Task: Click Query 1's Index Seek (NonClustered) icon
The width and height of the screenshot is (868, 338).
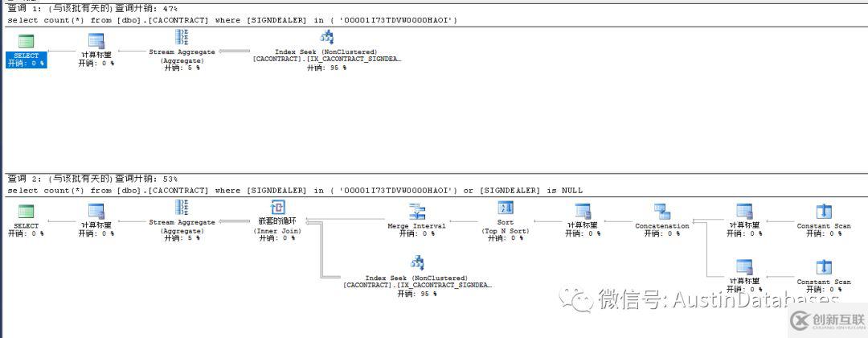Action: (326, 38)
